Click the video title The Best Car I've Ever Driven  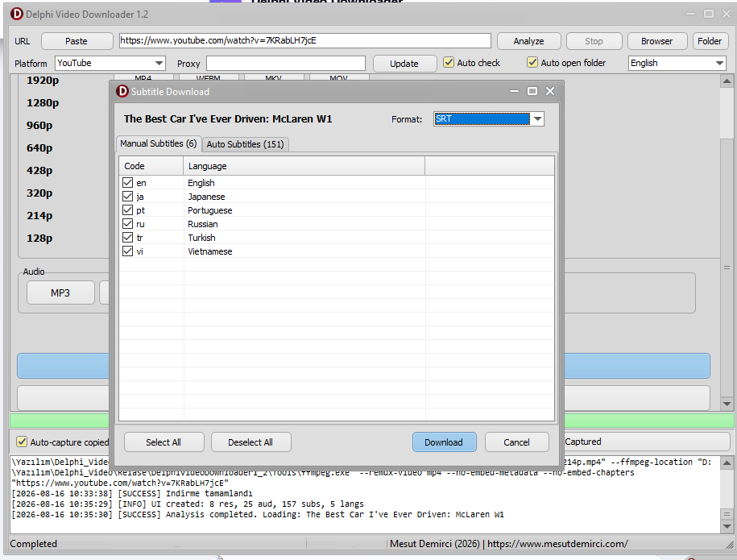tap(228, 119)
